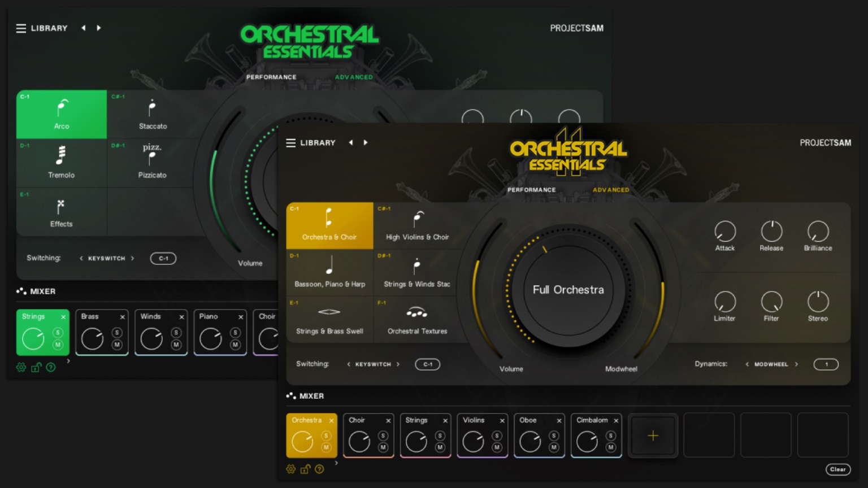Mute the Violins mixer channel

coord(497,446)
